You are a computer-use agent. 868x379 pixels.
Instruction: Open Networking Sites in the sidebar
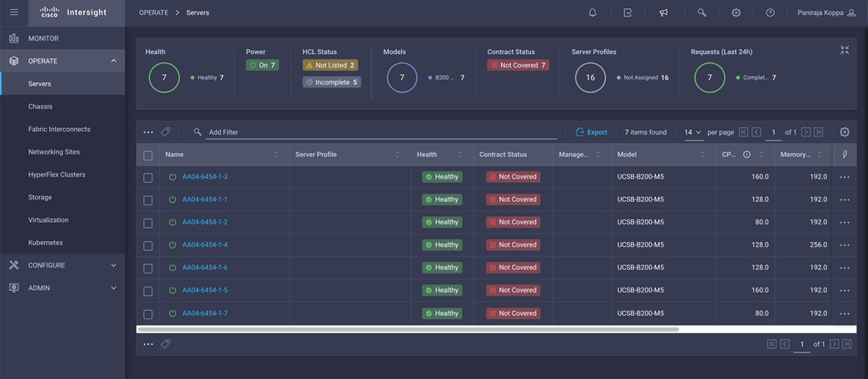pos(62,151)
